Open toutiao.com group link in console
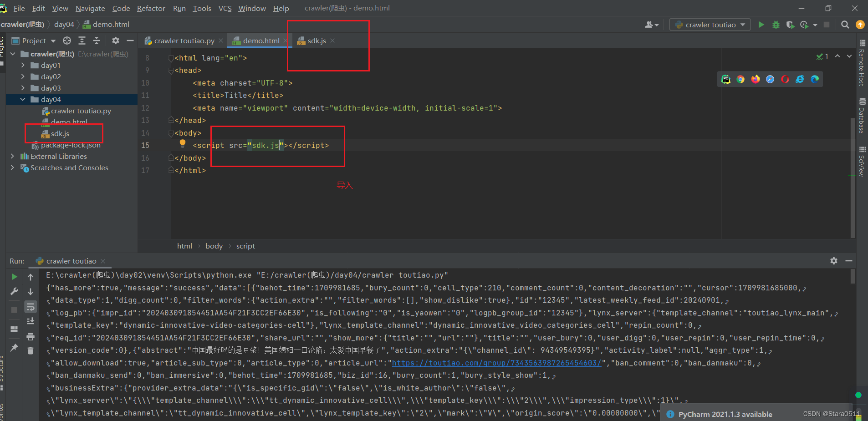Image resolution: width=868 pixels, height=421 pixels. 496,363
